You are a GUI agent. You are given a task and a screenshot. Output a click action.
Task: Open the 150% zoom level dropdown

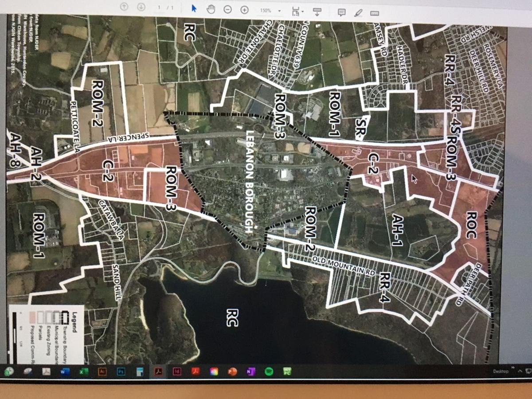tap(279, 11)
